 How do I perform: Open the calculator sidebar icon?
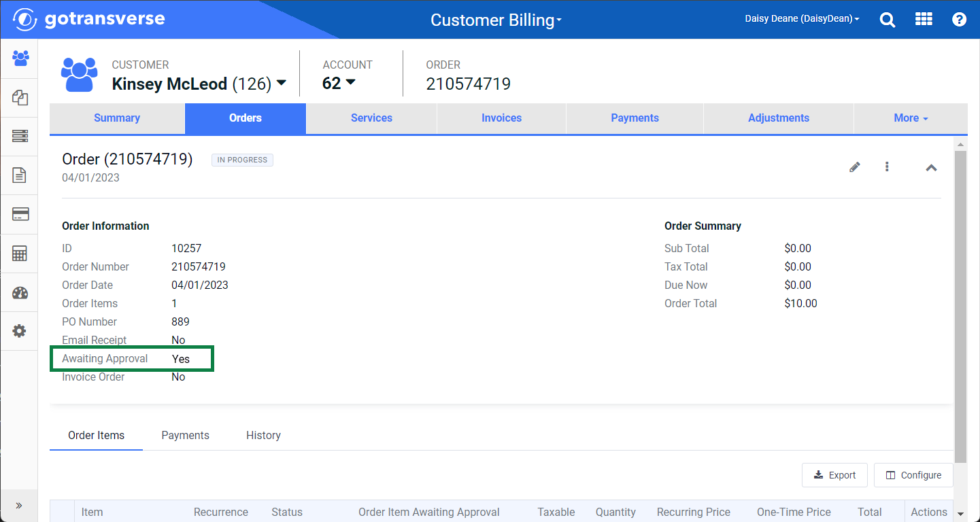[20, 254]
